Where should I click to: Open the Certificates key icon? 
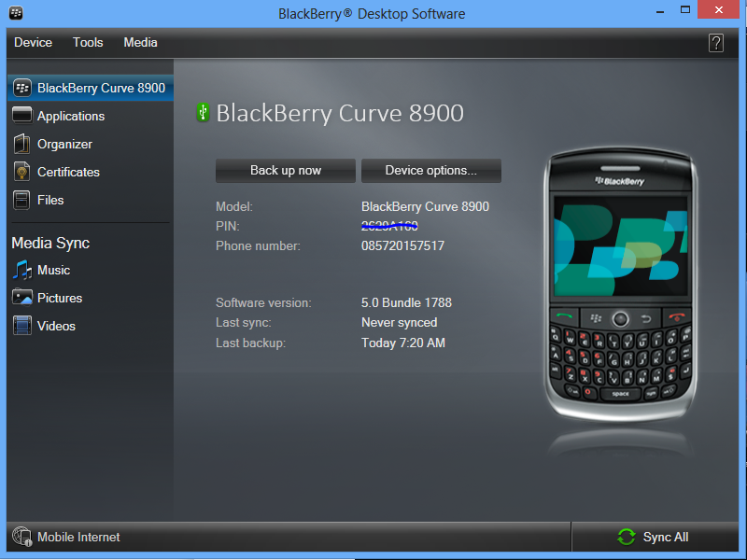coord(22,172)
